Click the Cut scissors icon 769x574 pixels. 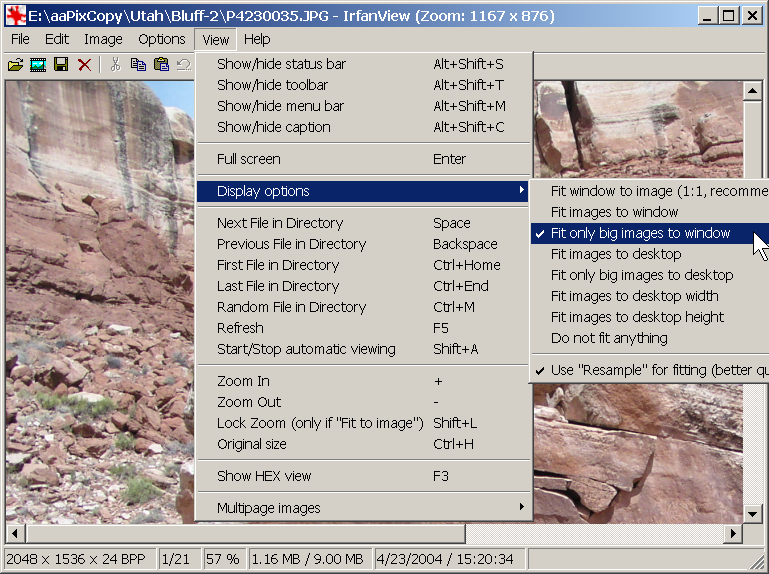(115, 65)
